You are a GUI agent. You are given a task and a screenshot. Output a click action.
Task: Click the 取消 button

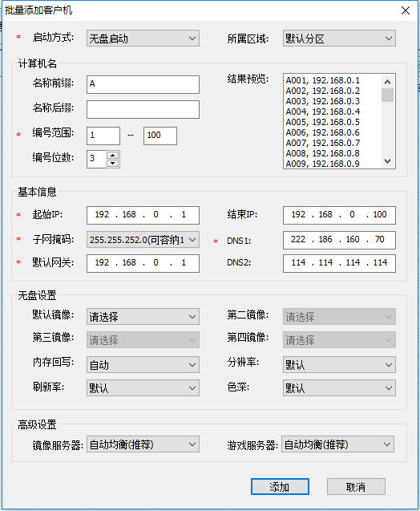point(356,487)
